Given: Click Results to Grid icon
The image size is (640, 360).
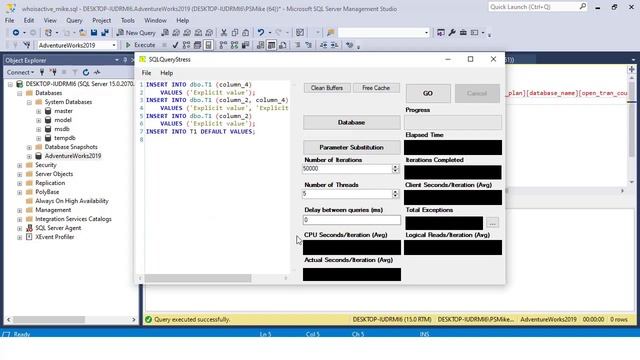Looking at the screenshot, I should click(x=271, y=45).
